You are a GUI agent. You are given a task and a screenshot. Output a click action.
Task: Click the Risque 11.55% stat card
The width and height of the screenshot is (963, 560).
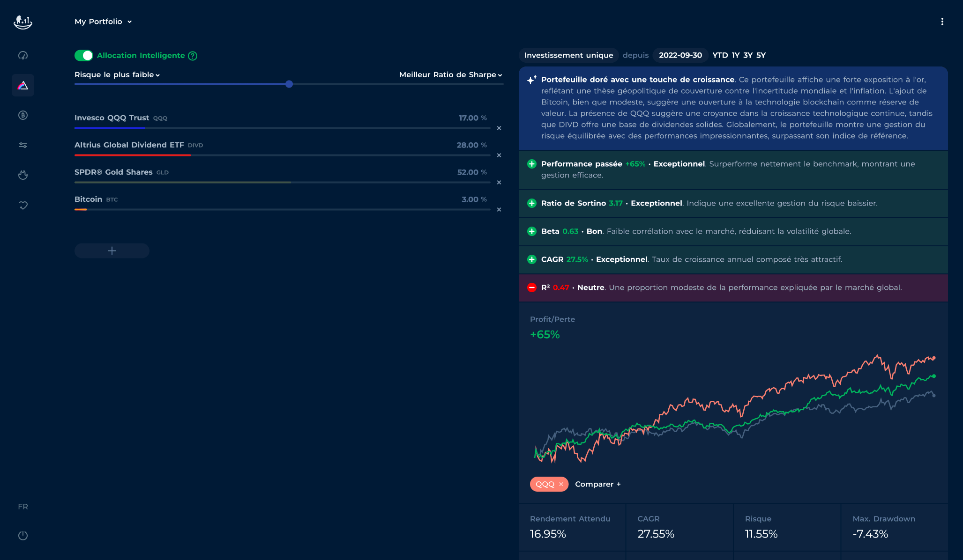tap(787, 527)
